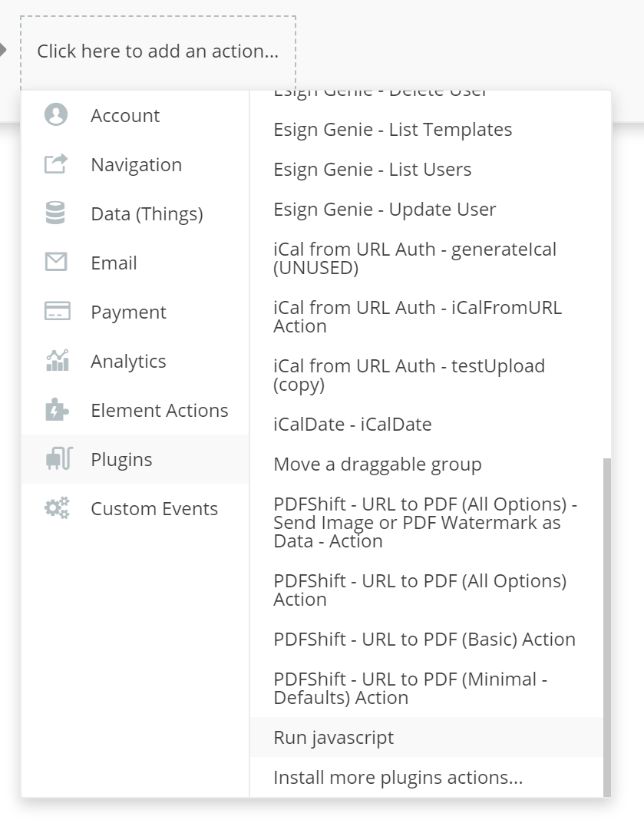The image size is (644, 833).
Task: Choose the iCalDate - iCalDate action
Action: pos(352,424)
